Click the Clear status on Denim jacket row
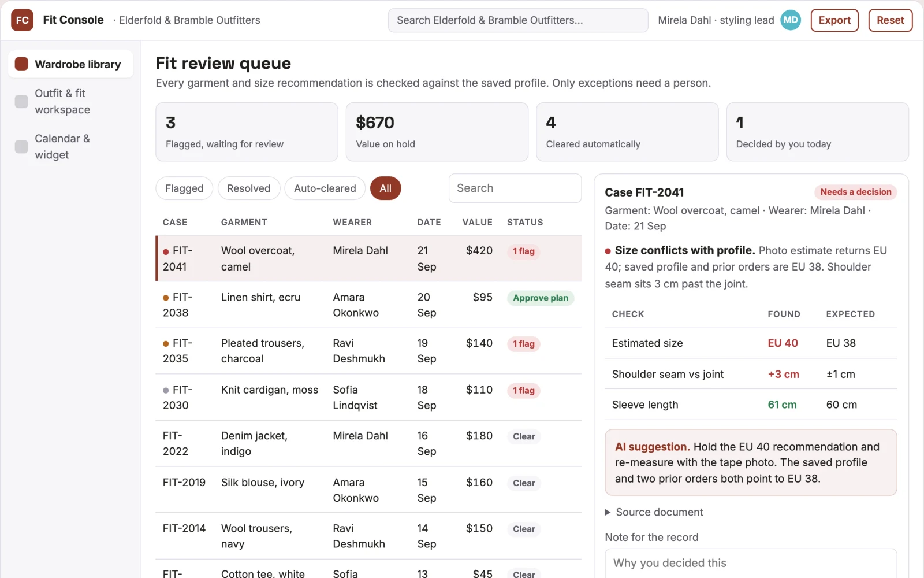 [524, 436]
